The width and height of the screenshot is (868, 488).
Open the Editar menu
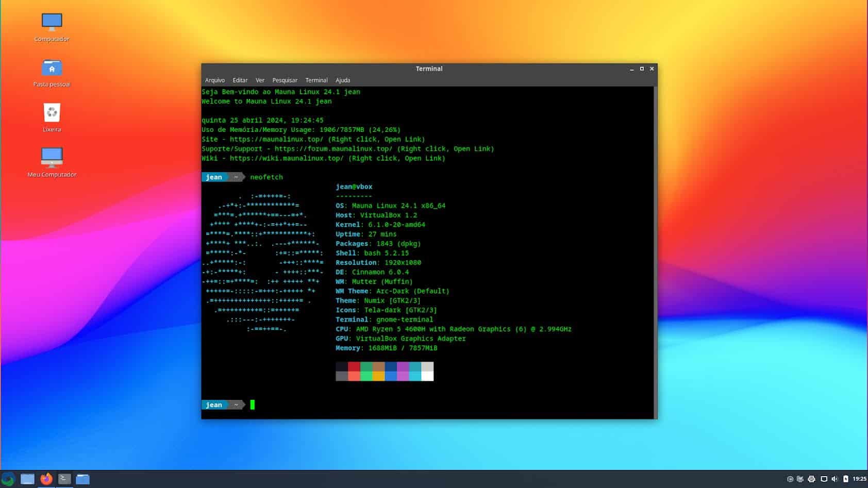click(240, 80)
